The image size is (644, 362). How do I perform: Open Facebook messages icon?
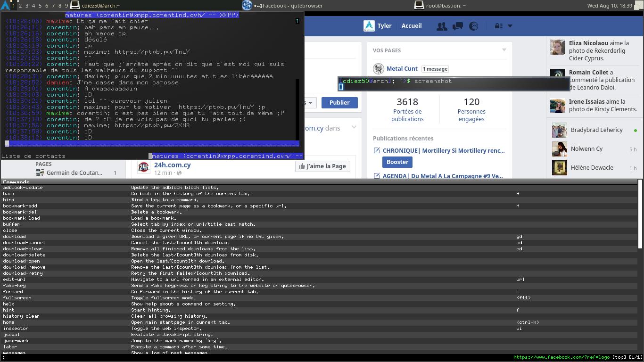pos(457,26)
